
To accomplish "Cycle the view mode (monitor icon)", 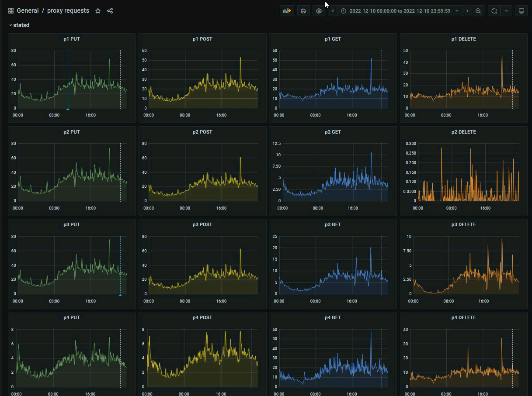I will pyautogui.click(x=521, y=11).
